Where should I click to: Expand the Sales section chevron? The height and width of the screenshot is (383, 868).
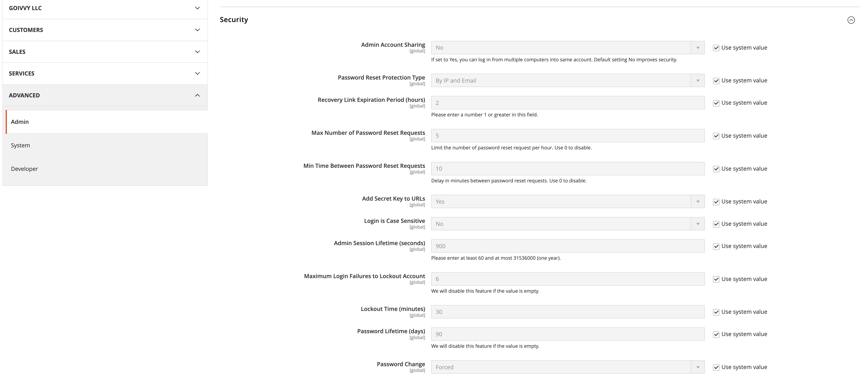[x=198, y=52]
